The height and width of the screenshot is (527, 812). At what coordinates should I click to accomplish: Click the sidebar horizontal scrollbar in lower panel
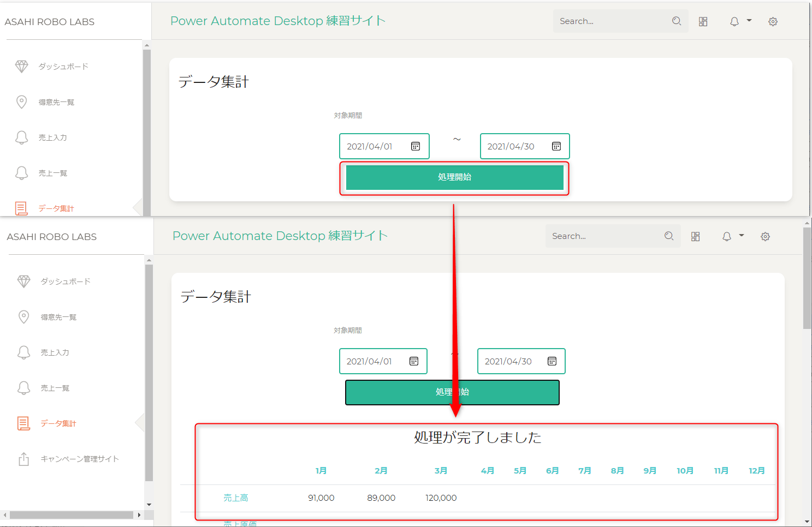71,515
